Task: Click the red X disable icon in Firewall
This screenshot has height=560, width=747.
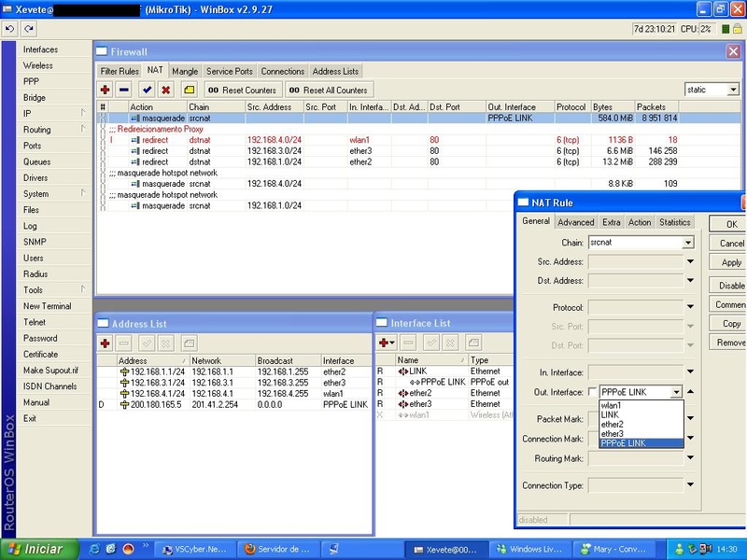Action: [166, 90]
